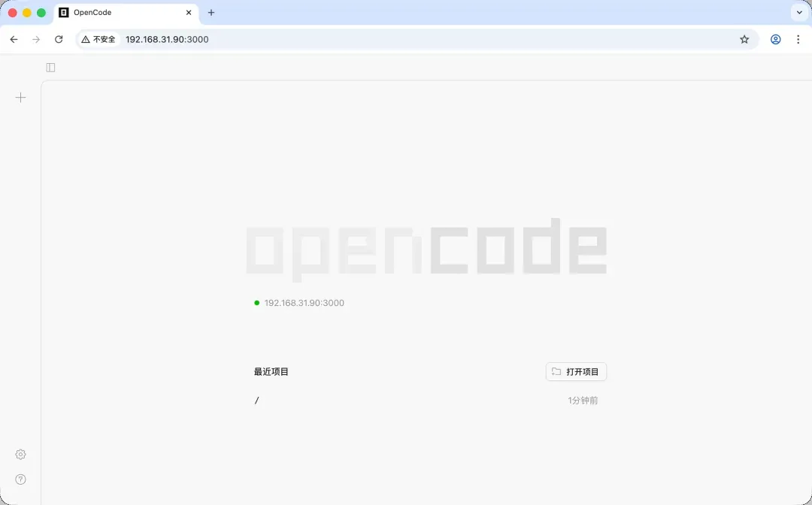This screenshot has height=505, width=812.
Task: Select the OpenCode browser tab
Action: (126, 13)
